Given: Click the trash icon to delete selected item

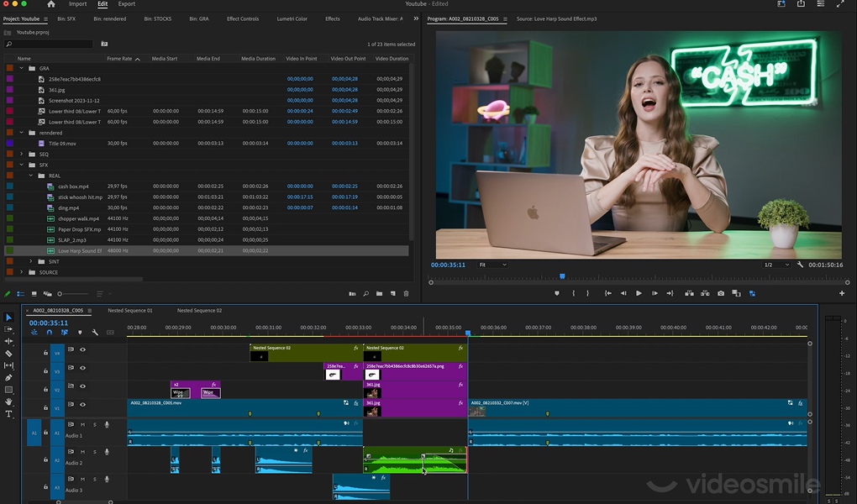Looking at the screenshot, I should pos(406,294).
